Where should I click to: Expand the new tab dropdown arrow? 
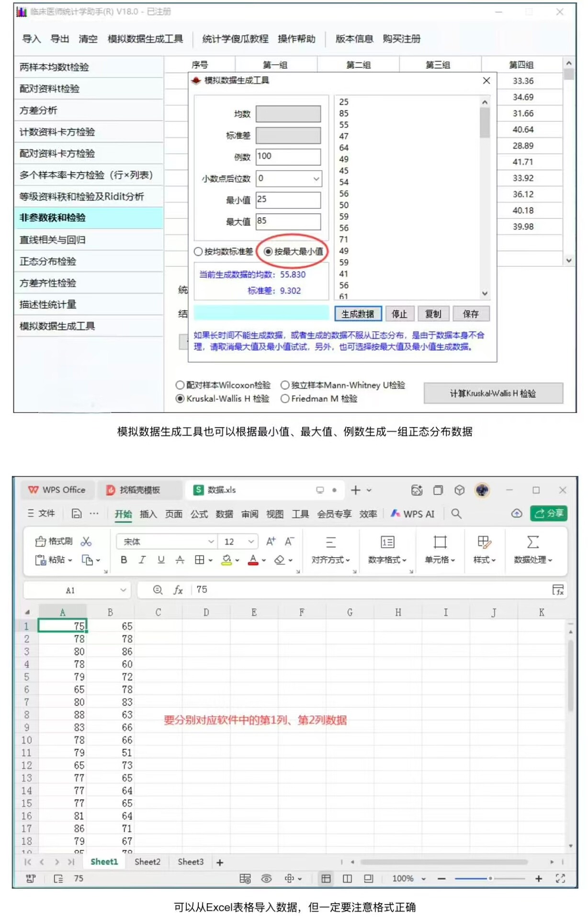point(369,490)
